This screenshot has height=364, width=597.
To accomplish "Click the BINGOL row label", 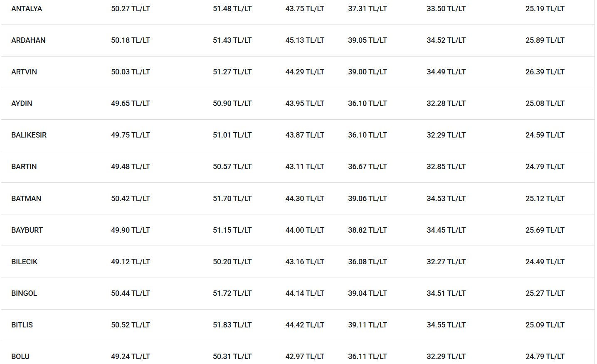I will point(24,293).
